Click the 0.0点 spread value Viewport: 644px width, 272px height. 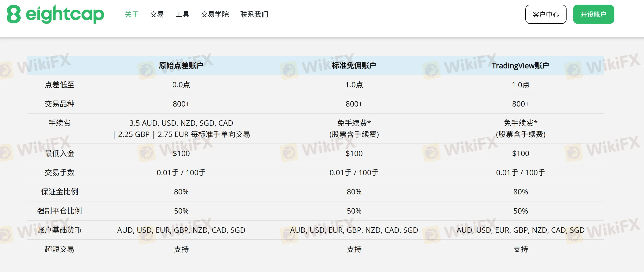tap(181, 85)
